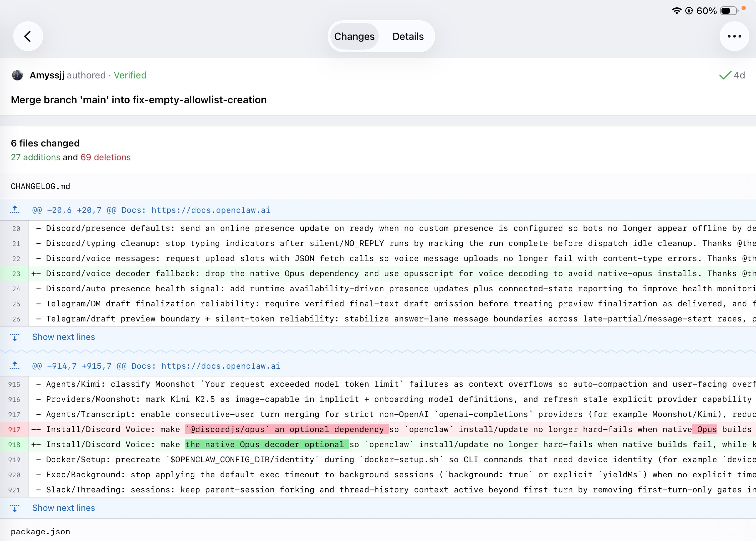This screenshot has height=541, width=756.
Task: Expand lines above the -20,6 hunk
Action: point(15,210)
